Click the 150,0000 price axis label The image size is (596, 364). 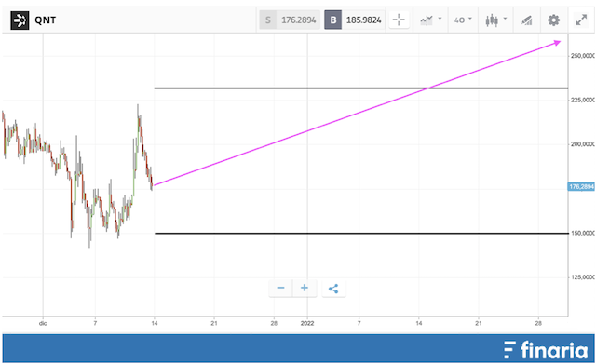[582, 233]
